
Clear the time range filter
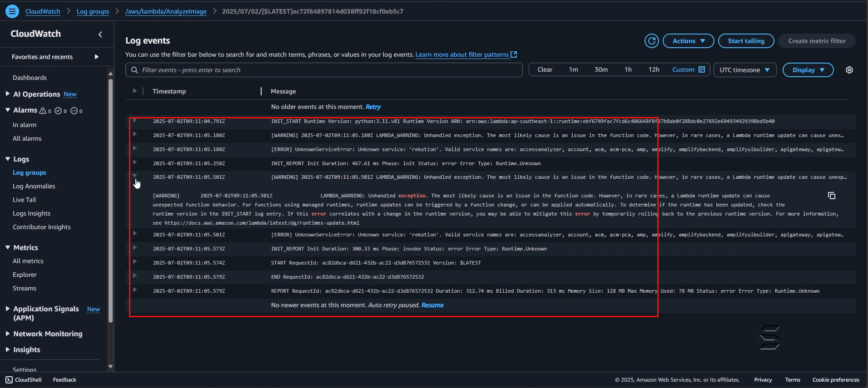coord(545,69)
